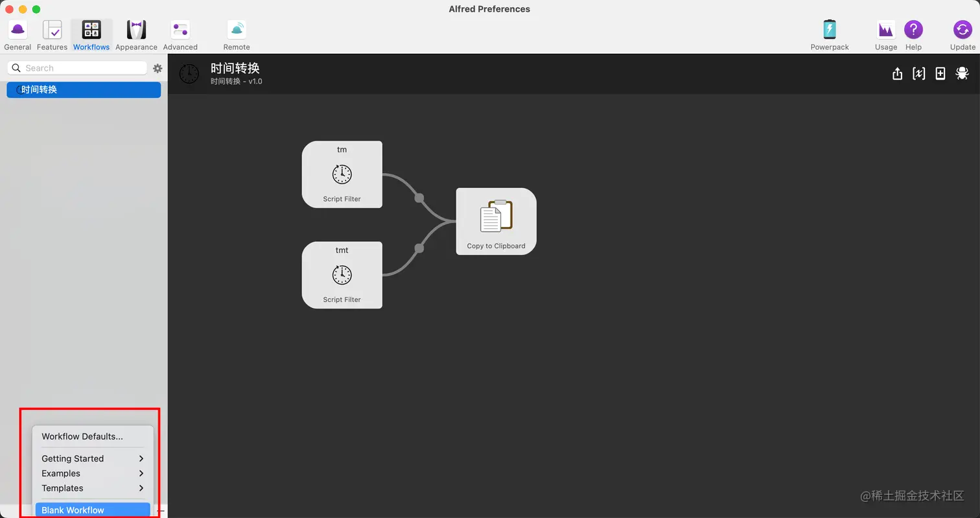This screenshot has height=518, width=980.
Task: Expand Examples submenu
Action: coord(93,473)
